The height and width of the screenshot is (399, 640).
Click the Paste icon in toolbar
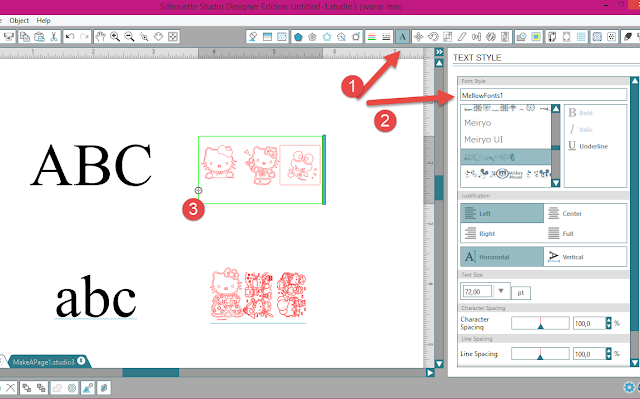[39, 37]
